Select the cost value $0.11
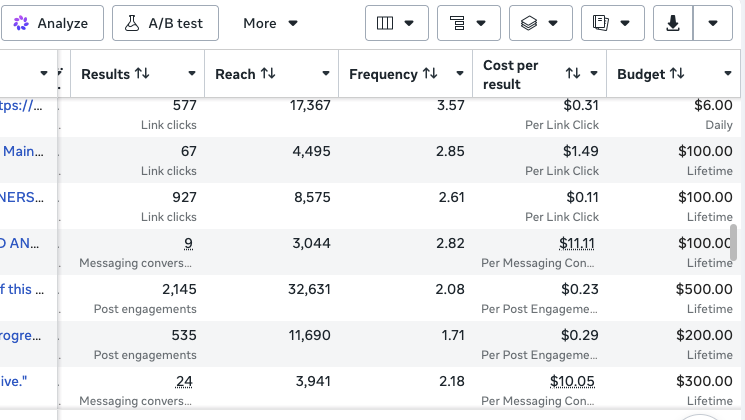745x420 pixels. 583,197
